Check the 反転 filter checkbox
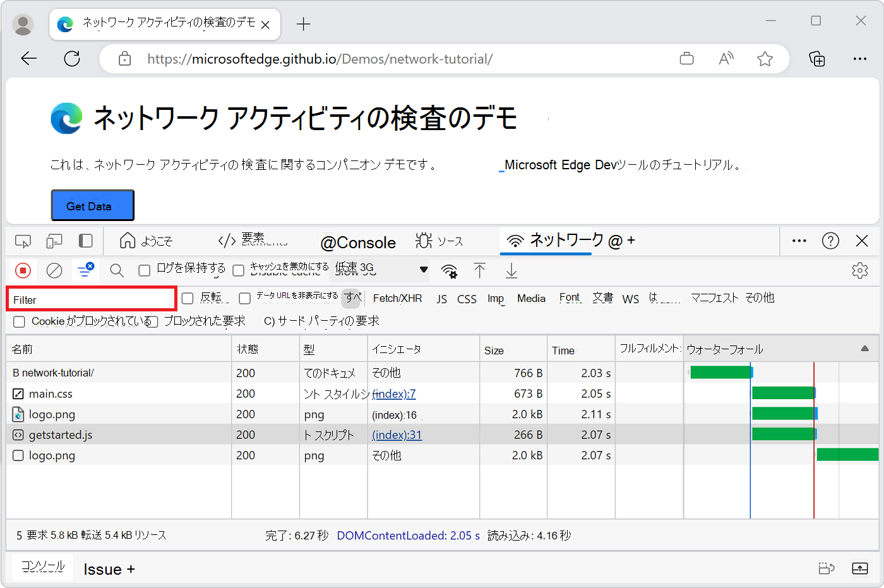This screenshot has width=884, height=588. click(x=188, y=297)
